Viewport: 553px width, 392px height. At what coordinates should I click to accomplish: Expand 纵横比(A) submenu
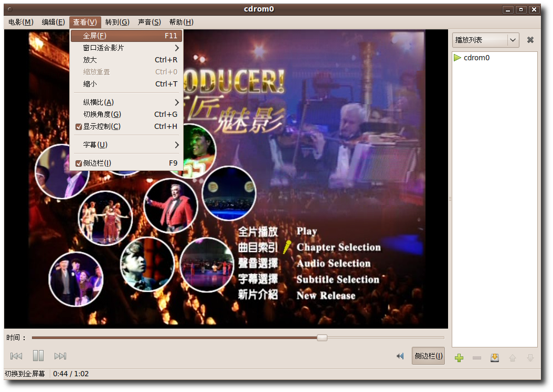(x=126, y=103)
